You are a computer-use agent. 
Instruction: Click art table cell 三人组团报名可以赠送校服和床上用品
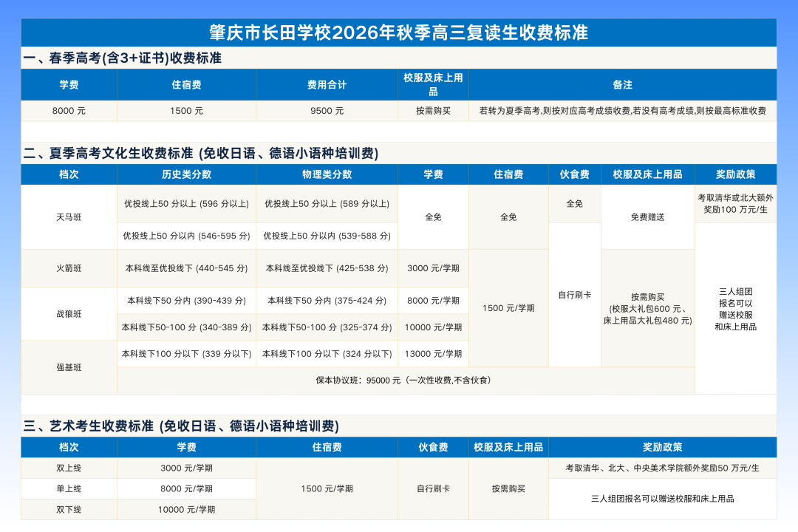tap(663, 499)
